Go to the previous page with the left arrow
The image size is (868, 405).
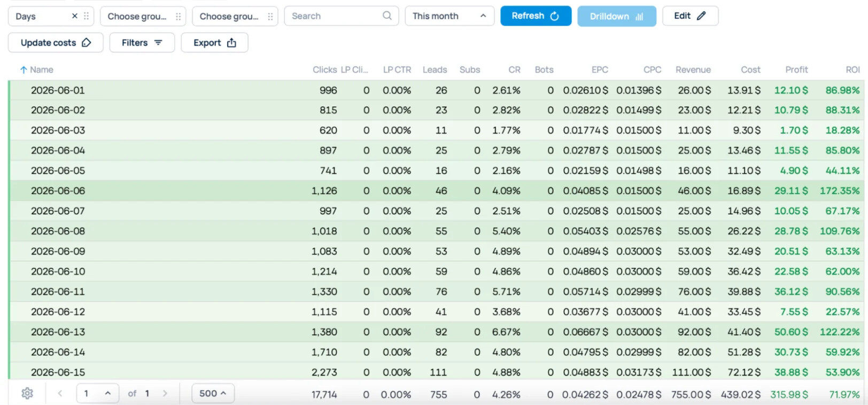point(60,393)
